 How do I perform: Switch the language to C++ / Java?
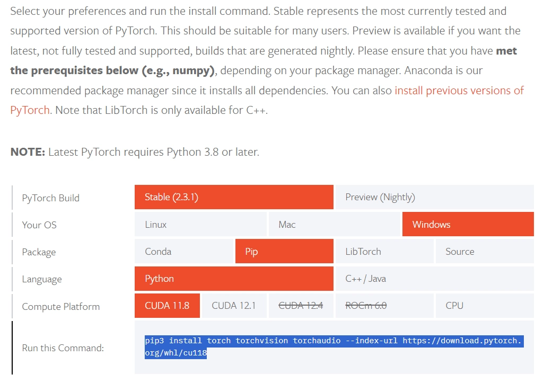click(434, 278)
